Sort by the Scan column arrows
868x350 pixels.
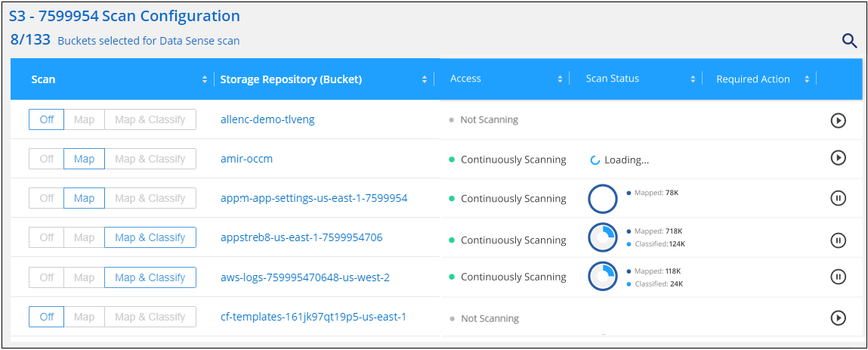pos(205,79)
